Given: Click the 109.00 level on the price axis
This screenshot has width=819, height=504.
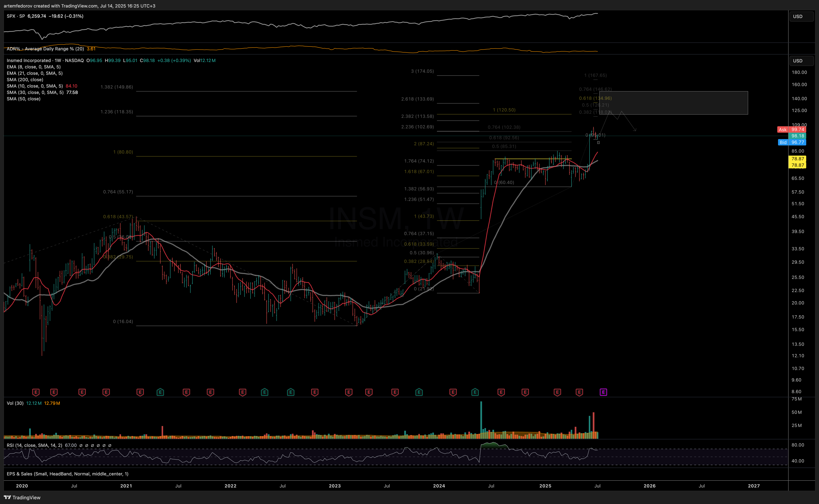Looking at the screenshot, I should [x=799, y=125].
